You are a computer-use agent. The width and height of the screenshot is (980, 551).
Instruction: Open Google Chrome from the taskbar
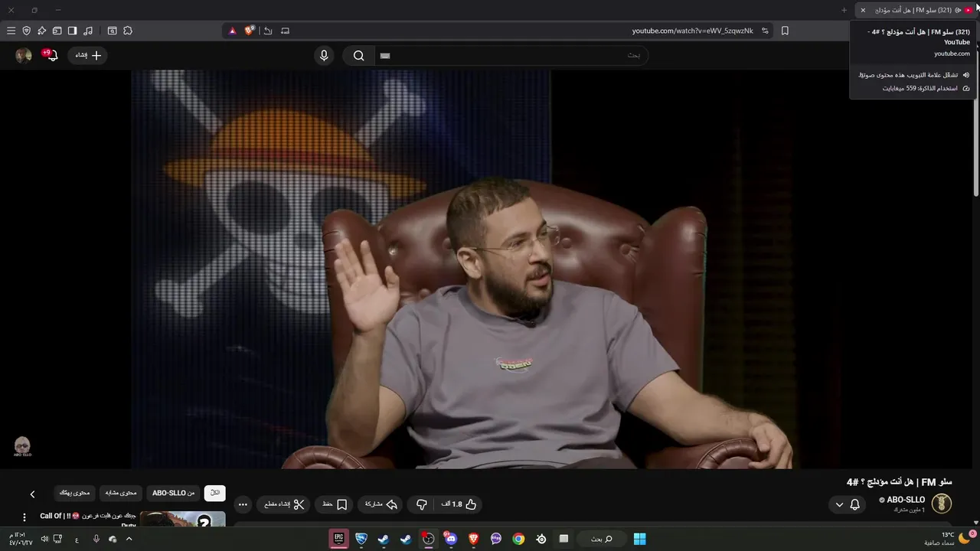tap(518, 539)
